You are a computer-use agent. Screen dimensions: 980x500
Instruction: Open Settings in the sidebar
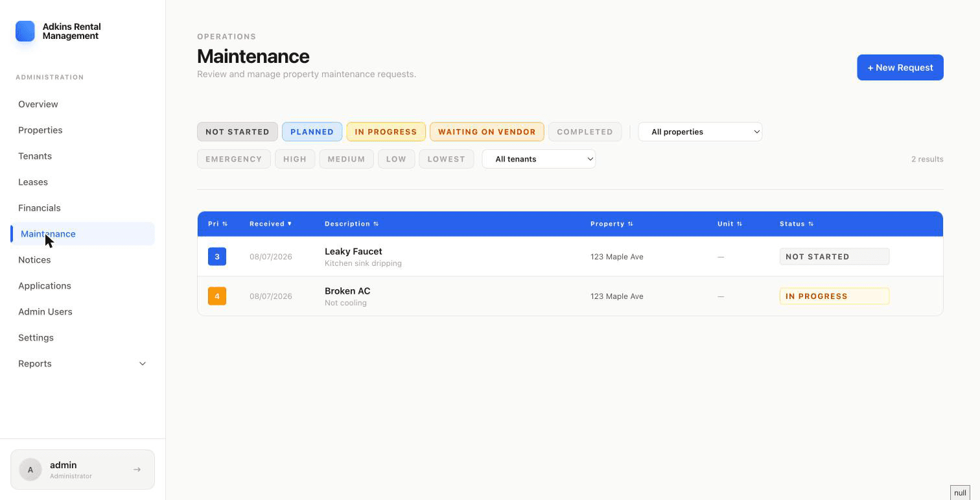pos(82,338)
